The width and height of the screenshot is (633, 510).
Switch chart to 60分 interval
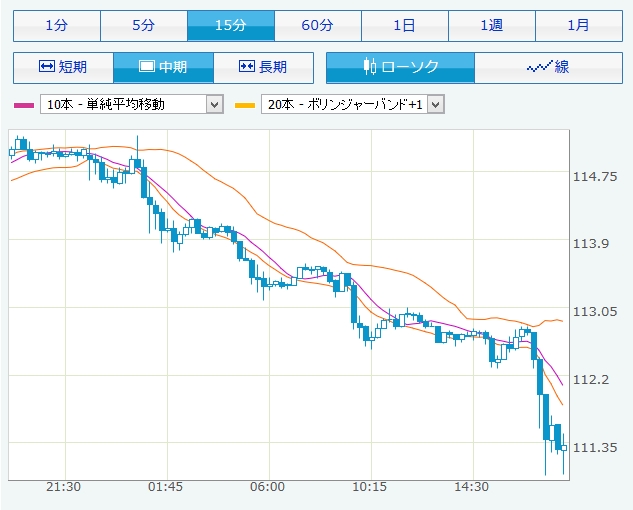(x=318, y=26)
